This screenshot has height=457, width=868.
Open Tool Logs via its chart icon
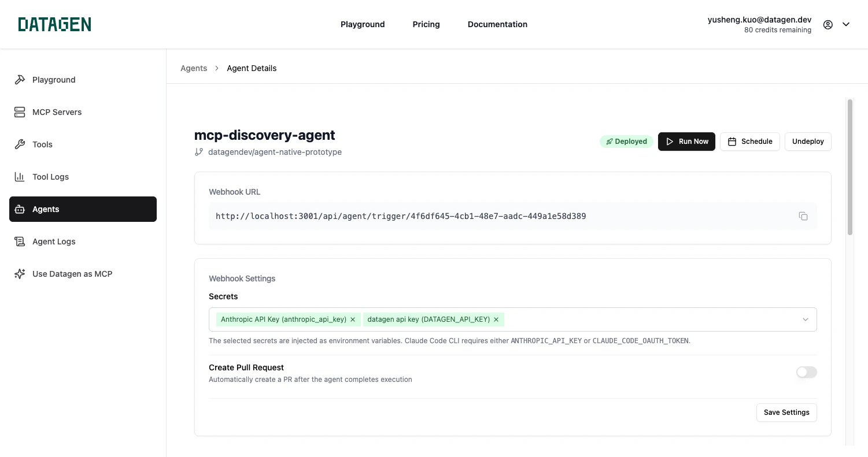[x=19, y=176]
